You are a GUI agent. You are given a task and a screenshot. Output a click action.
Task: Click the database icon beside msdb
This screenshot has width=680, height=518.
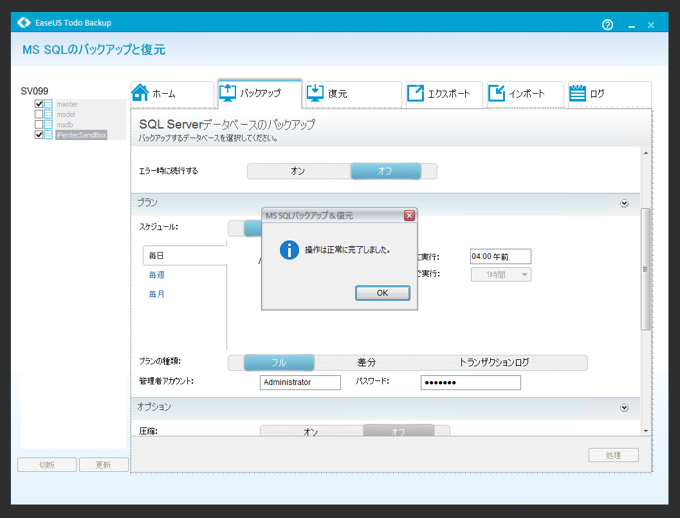click(48, 125)
